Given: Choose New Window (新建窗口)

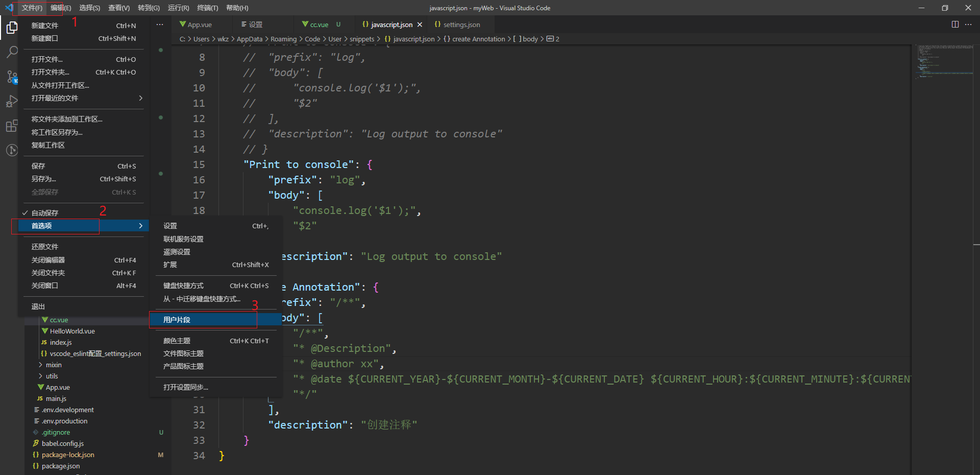Looking at the screenshot, I should pos(84,38).
